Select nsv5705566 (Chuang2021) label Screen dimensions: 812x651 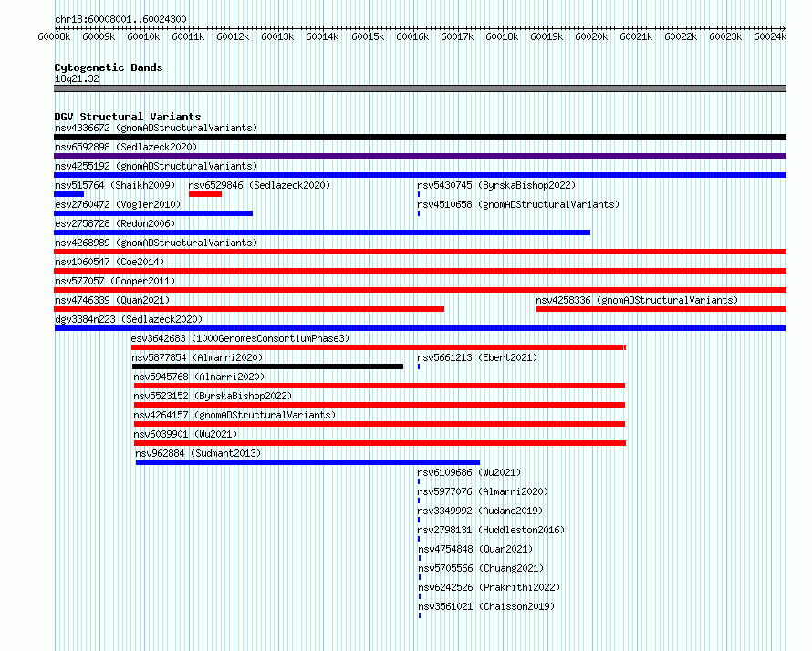point(481,568)
